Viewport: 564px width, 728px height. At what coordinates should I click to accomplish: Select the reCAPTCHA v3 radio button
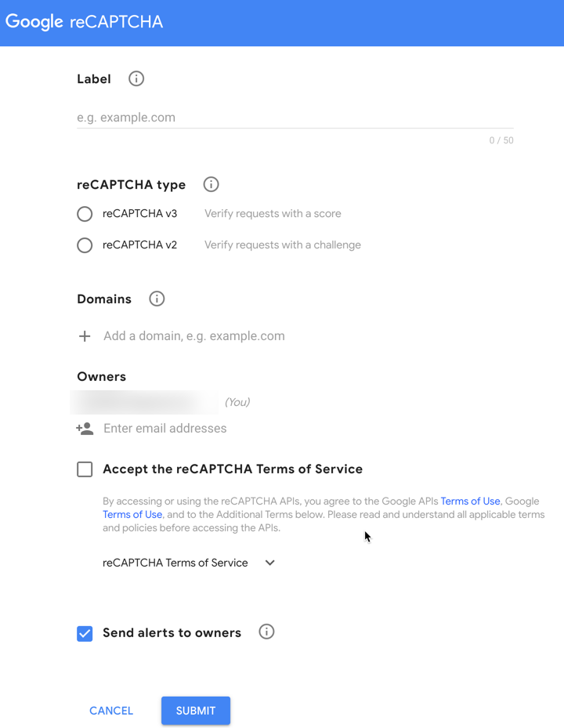tap(85, 214)
